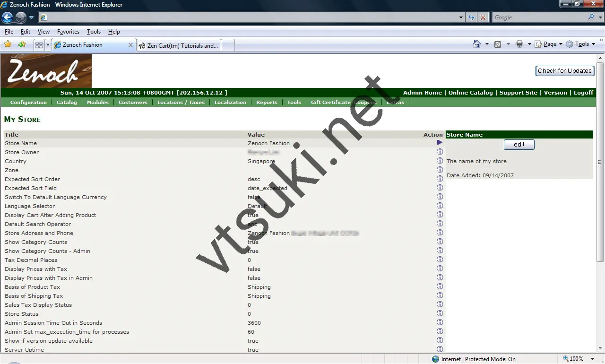
Task: Click the info icon in Country row
Action: click(440, 161)
